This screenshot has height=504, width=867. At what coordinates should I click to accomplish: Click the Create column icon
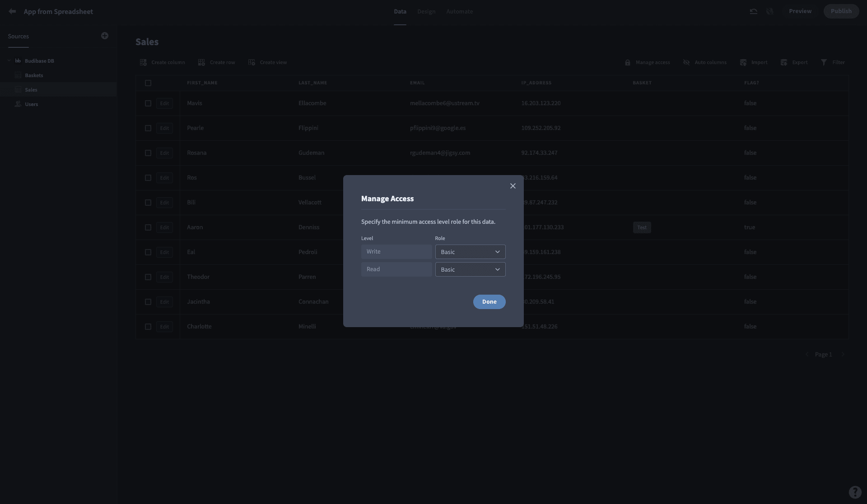(x=143, y=62)
